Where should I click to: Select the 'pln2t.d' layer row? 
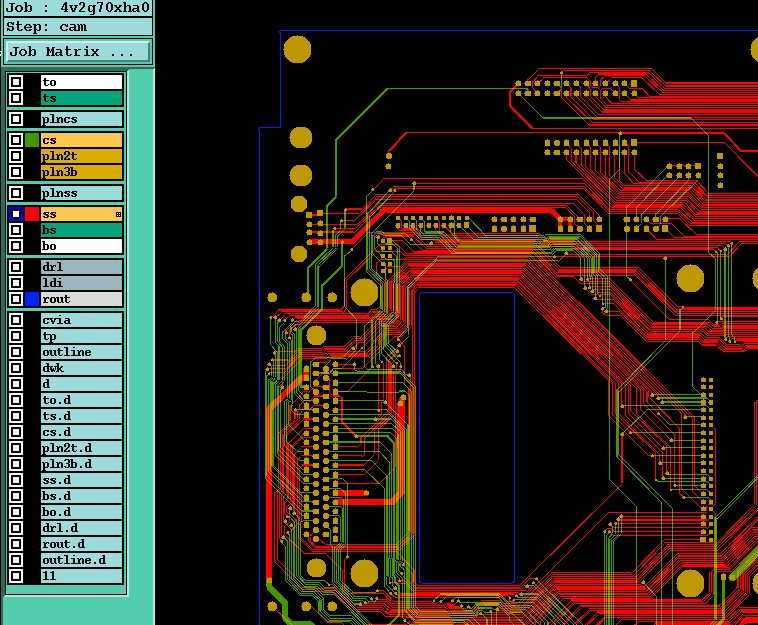pos(81,448)
